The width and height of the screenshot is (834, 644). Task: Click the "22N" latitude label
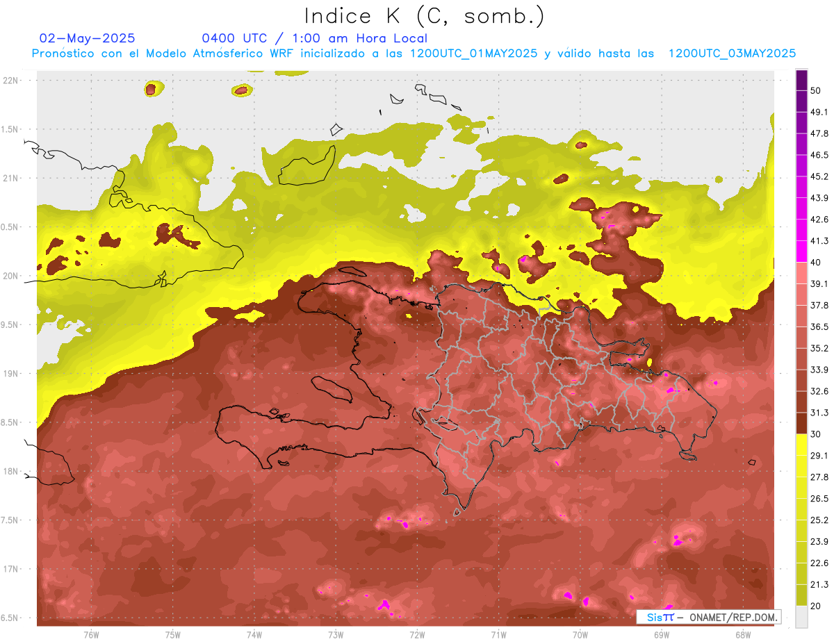[x=10, y=80]
